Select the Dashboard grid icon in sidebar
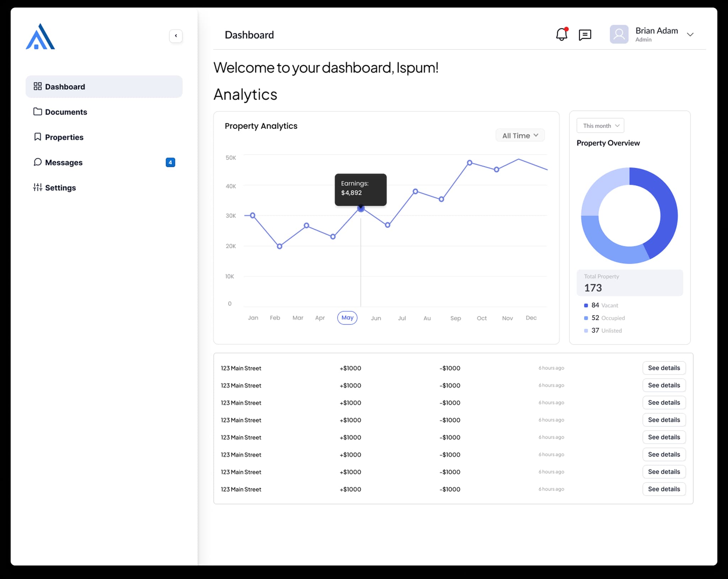This screenshot has width=728, height=579. (38, 86)
